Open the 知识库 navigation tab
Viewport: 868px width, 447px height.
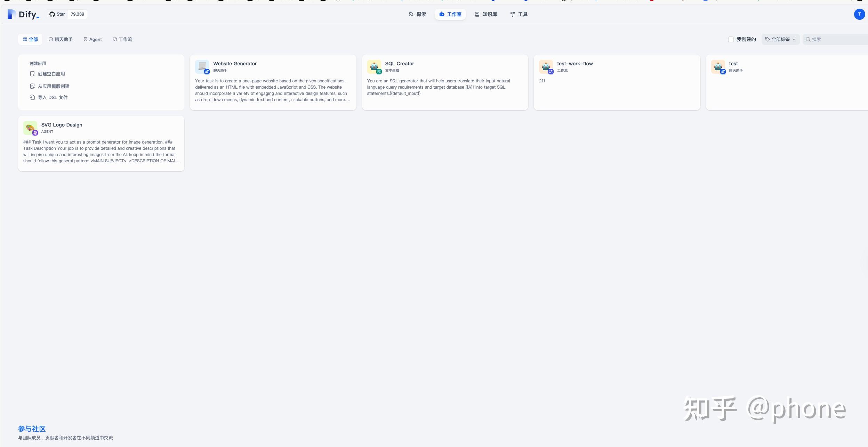tap(486, 14)
